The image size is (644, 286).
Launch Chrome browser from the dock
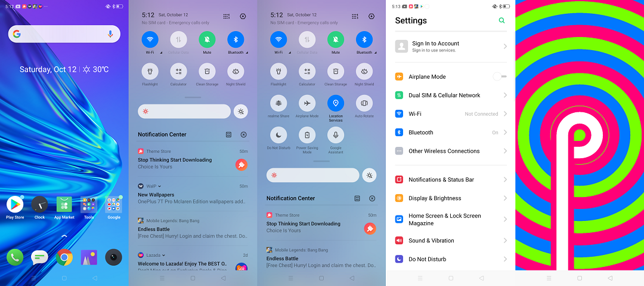(x=64, y=257)
